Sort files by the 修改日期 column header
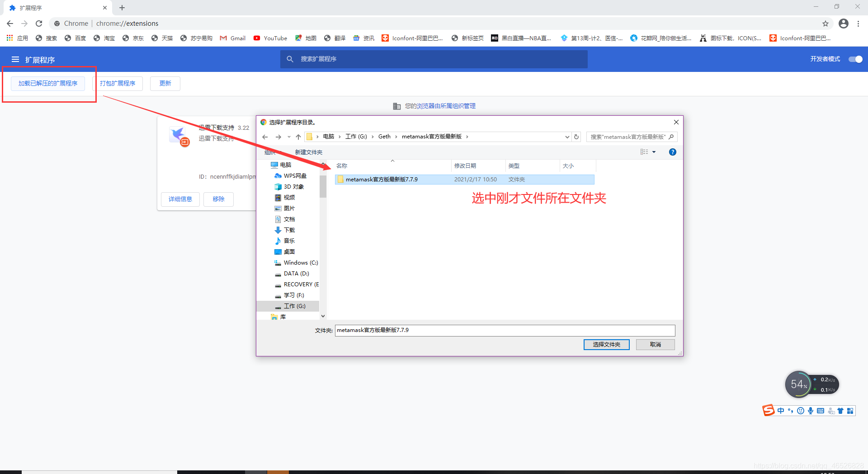The height and width of the screenshot is (474, 868). pyautogui.click(x=478, y=166)
